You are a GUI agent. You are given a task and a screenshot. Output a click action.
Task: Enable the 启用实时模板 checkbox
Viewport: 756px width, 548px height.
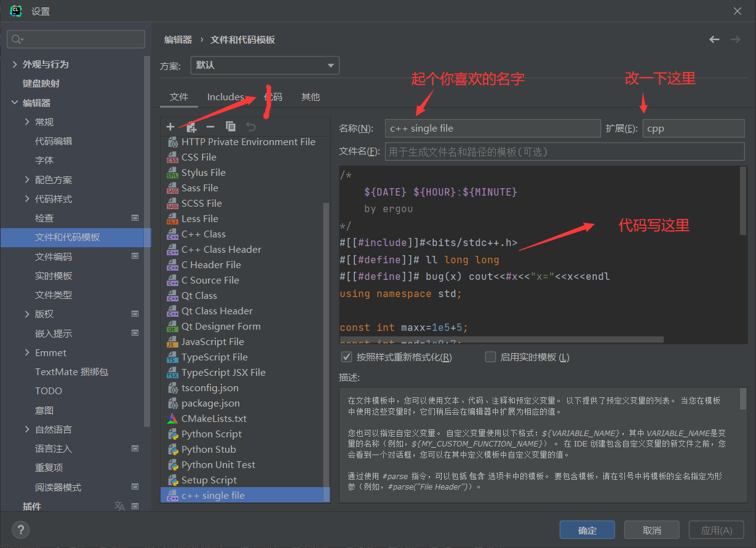coord(490,357)
